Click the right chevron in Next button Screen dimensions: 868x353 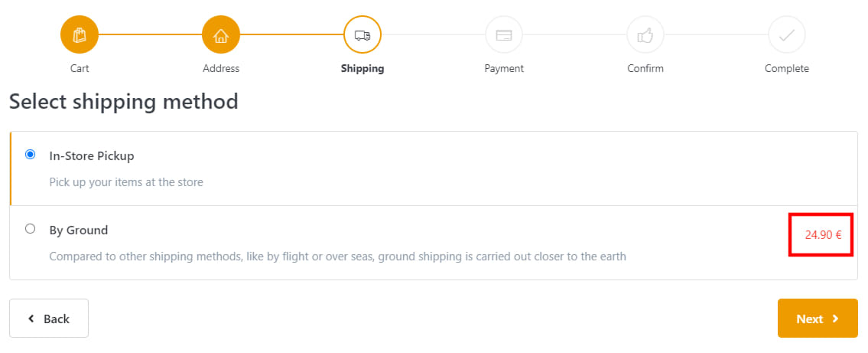[x=835, y=319]
